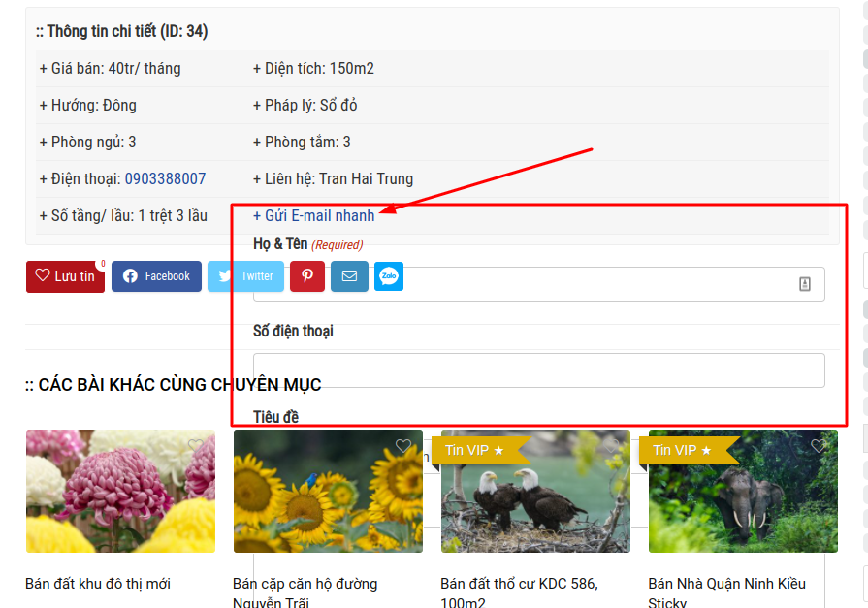Open Bán đất thổ cư KDC 586 listing

tap(519, 593)
